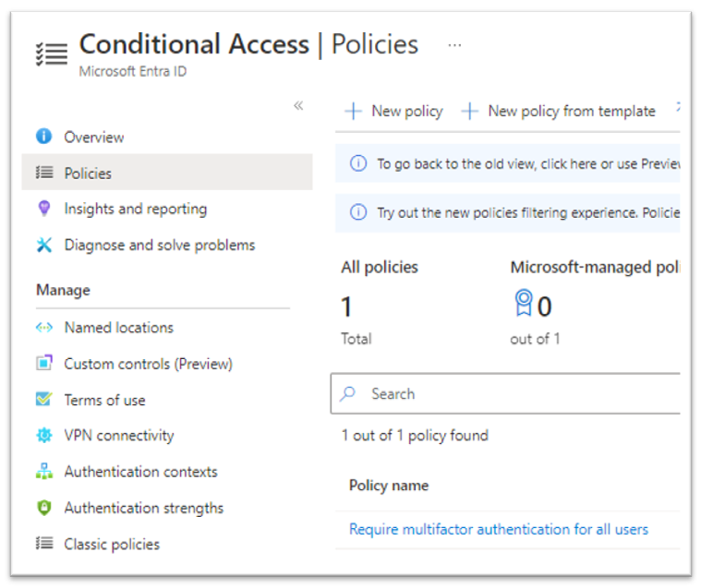This screenshot has width=701, height=588.
Task: Click the Terms of use checkmark icon
Action: [x=43, y=400]
